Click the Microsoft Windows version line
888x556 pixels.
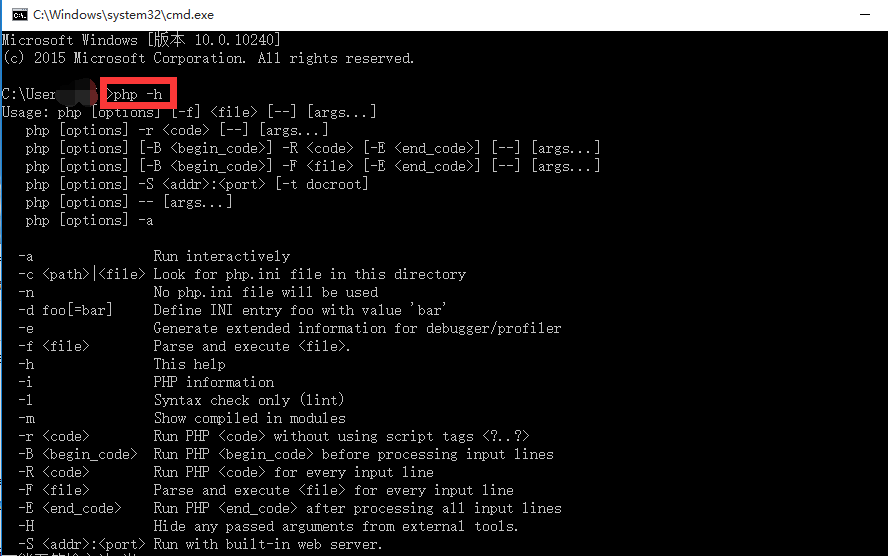click(141, 40)
